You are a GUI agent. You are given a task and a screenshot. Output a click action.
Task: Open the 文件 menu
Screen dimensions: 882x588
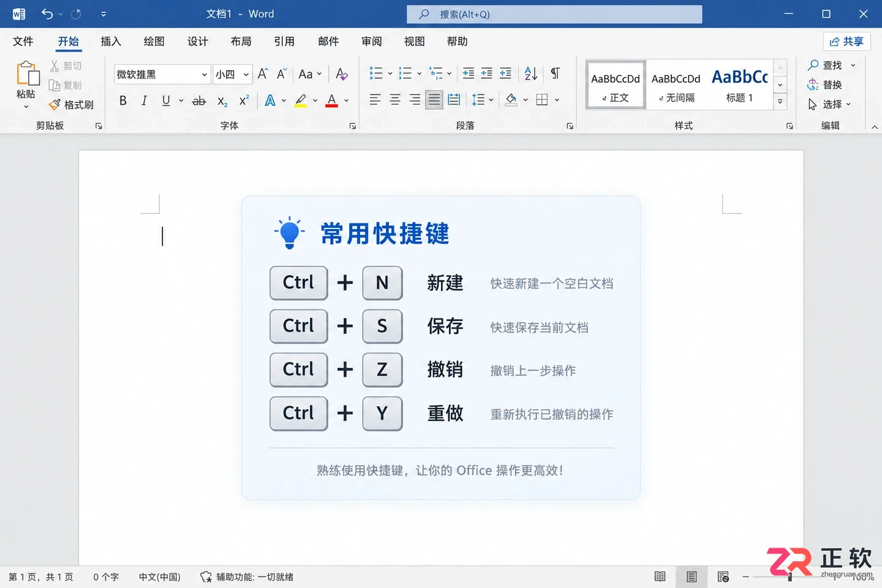click(x=23, y=41)
